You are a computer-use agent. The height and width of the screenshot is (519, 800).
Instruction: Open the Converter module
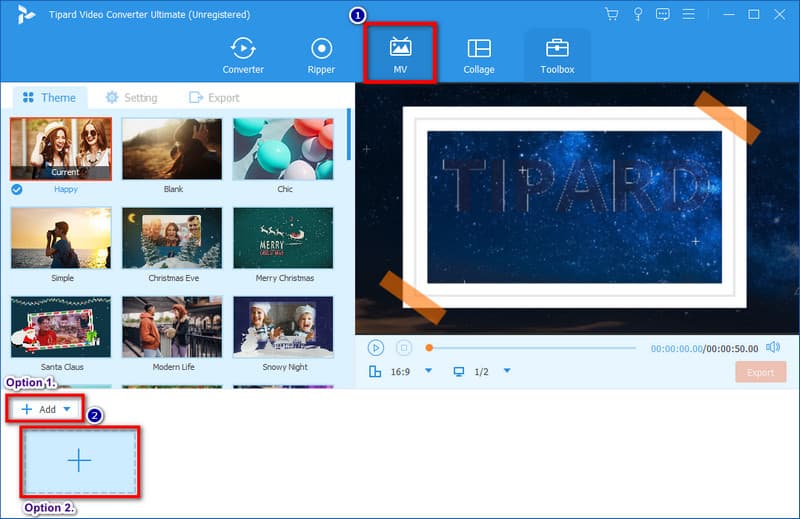(243, 55)
